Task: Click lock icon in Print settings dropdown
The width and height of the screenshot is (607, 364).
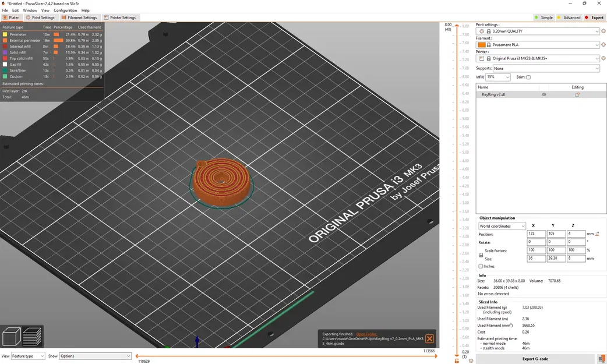Action: click(x=489, y=31)
